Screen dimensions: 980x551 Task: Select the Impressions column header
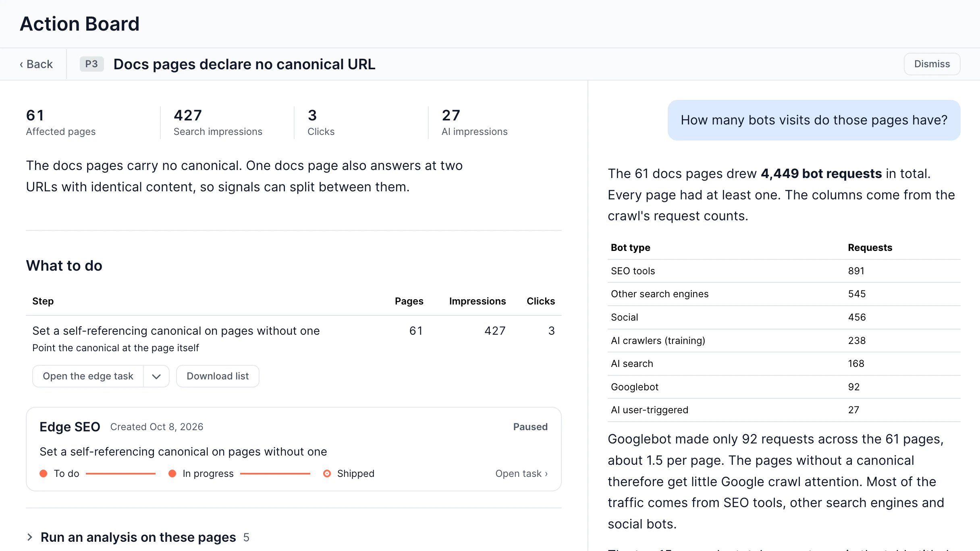(478, 301)
